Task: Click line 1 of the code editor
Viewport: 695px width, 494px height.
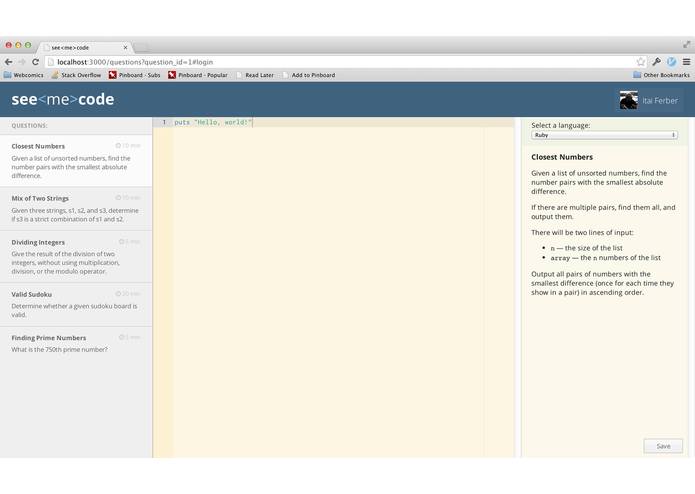Action: 344,122
